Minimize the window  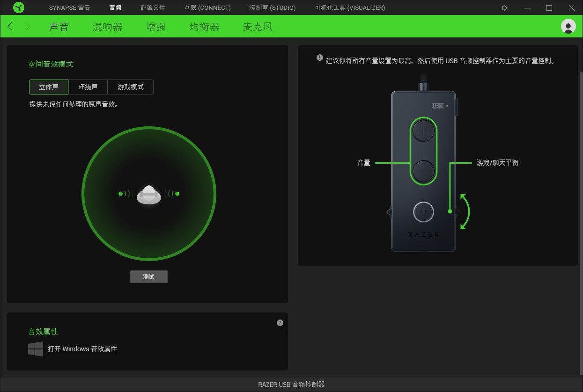(527, 8)
